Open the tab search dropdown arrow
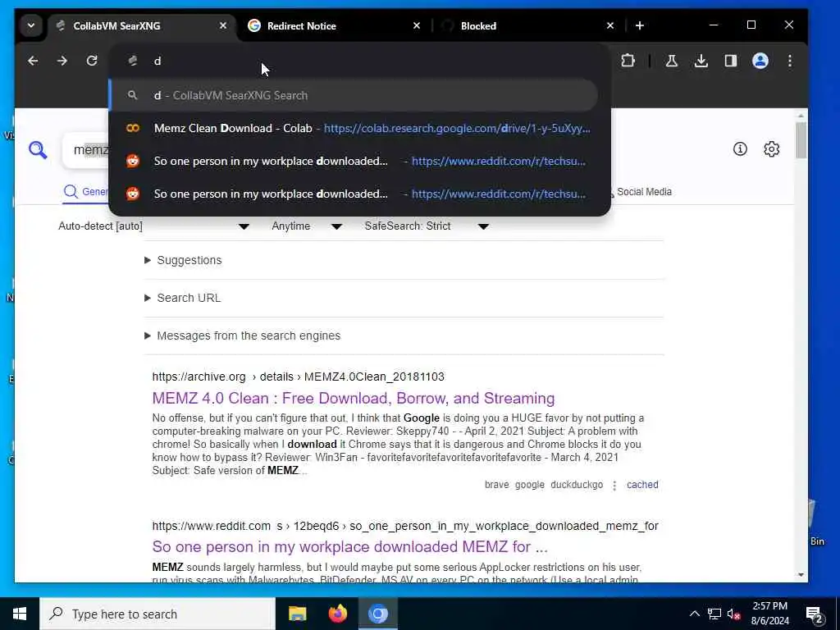 click(x=31, y=25)
